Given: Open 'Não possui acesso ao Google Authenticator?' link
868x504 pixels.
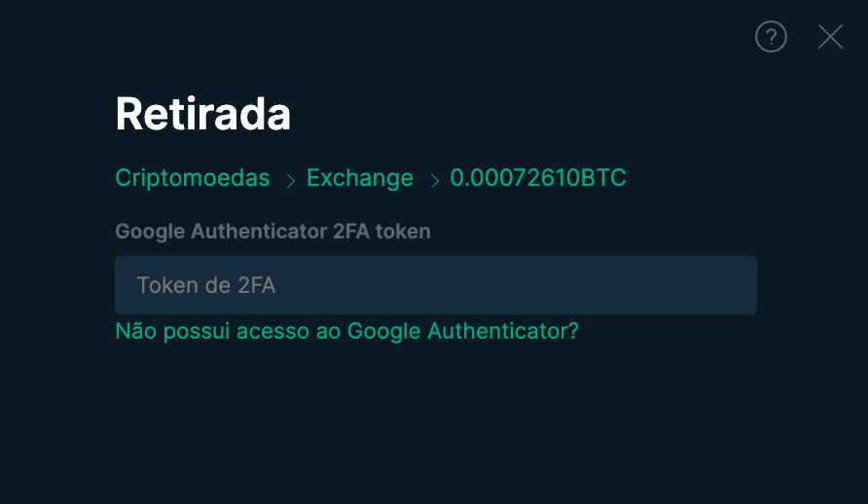Looking at the screenshot, I should [x=346, y=331].
